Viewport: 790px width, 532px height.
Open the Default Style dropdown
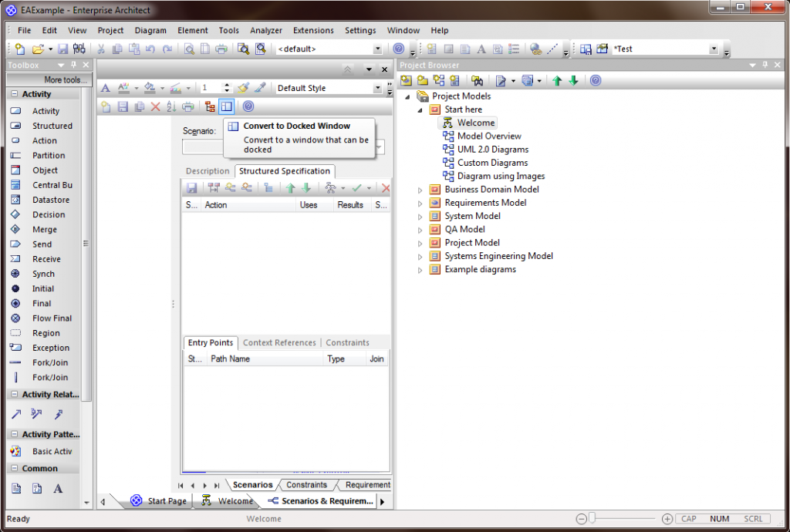(377, 88)
